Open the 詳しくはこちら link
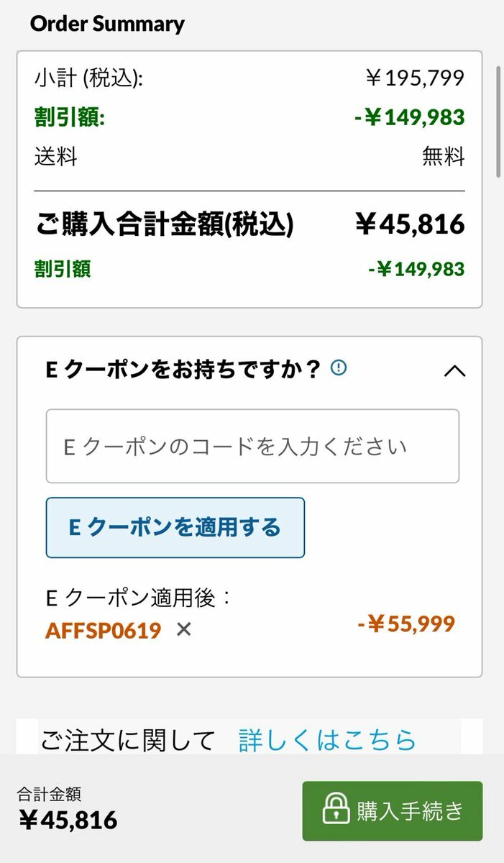Viewport: 504px width, 863px height. [327, 740]
